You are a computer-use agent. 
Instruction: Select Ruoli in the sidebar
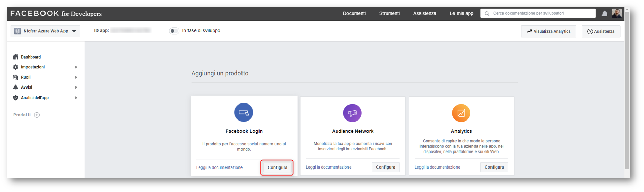(26, 77)
